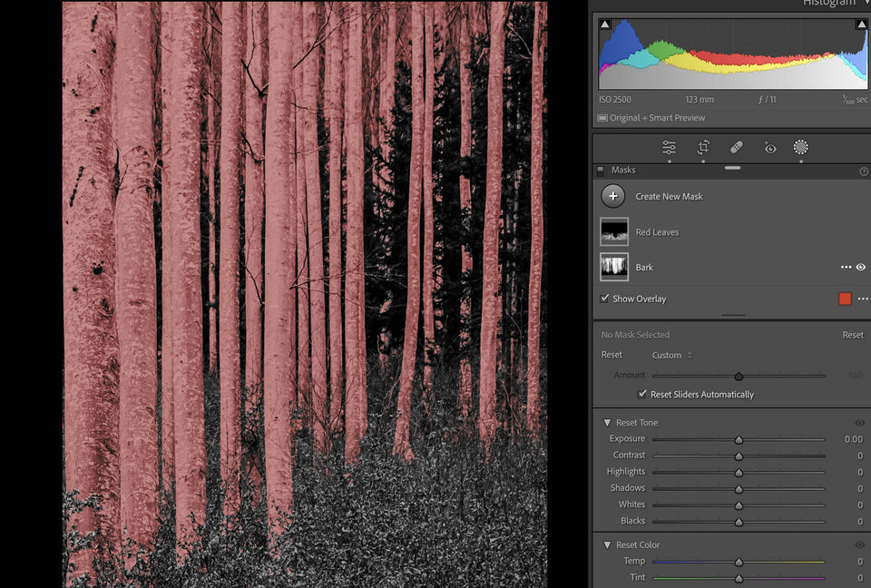Screen dimensions: 871x588
Task: Open the Custom preset dropdown
Action: click(x=671, y=355)
